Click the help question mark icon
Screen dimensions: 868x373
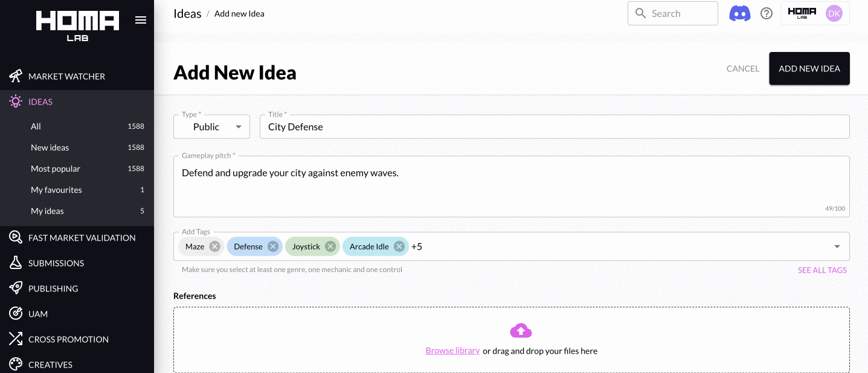(767, 13)
